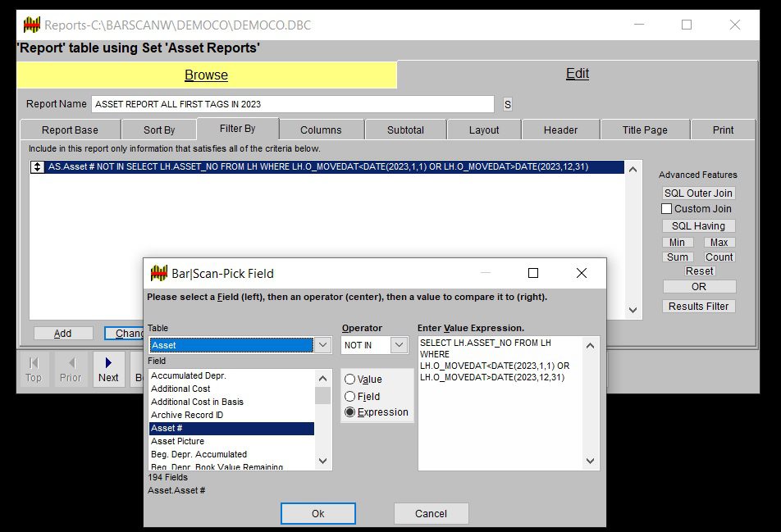Click the filter criteria list scroll down arrow
781x532 pixels.
633,310
